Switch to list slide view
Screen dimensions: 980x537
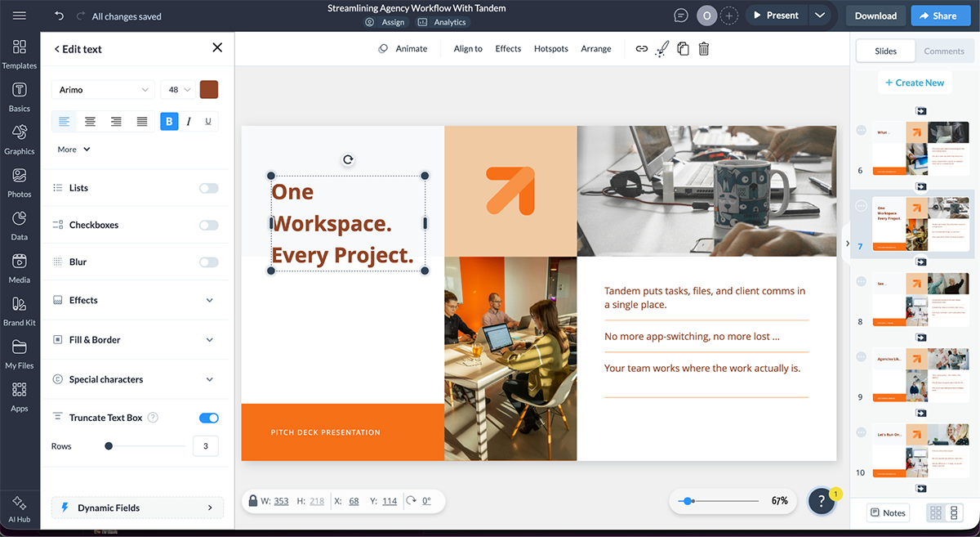[x=954, y=513]
